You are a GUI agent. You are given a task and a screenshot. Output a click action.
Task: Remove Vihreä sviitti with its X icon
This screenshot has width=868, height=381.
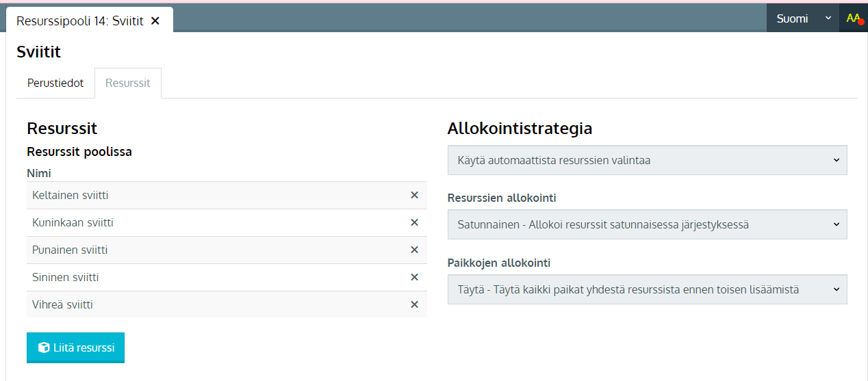tap(414, 304)
